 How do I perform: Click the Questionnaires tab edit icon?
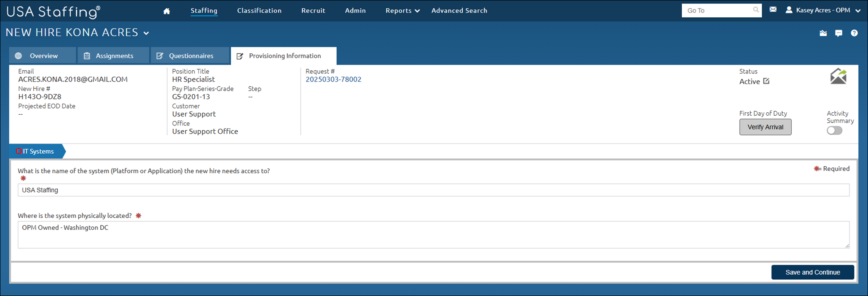[x=160, y=56]
